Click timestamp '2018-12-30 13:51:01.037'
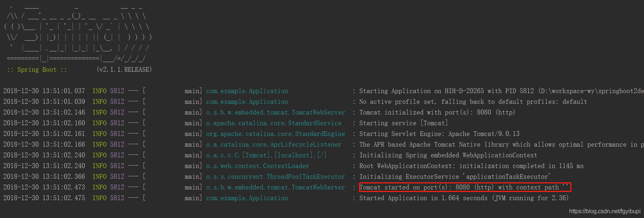 (x=44, y=91)
